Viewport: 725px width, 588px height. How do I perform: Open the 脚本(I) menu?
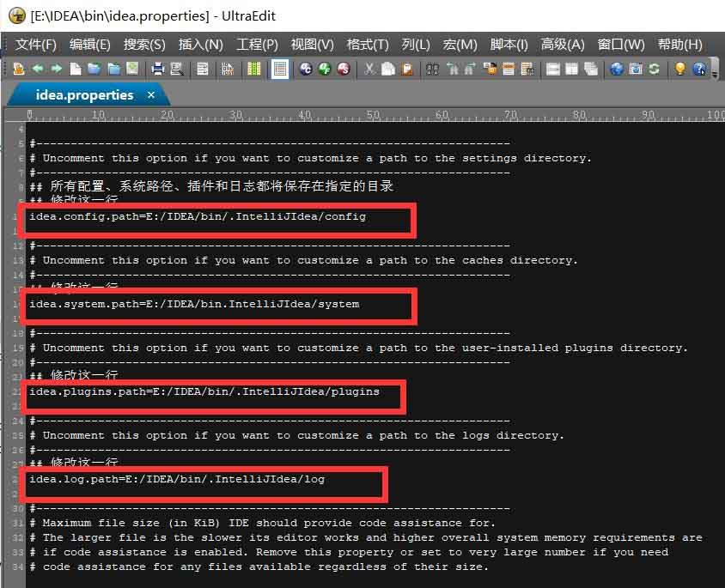[509, 45]
